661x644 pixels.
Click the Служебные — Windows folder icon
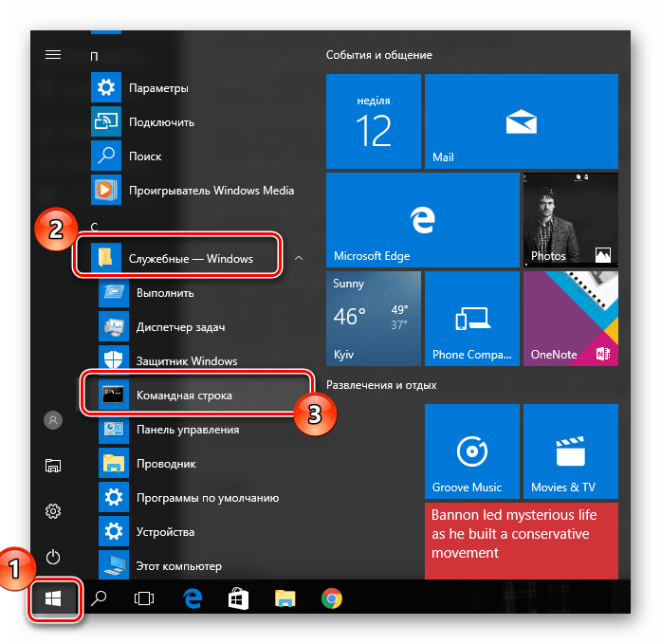(x=106, y=258)
